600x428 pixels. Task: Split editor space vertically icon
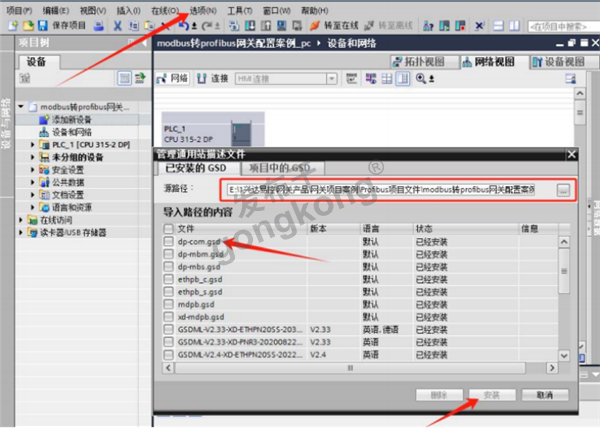pos(515,26)
